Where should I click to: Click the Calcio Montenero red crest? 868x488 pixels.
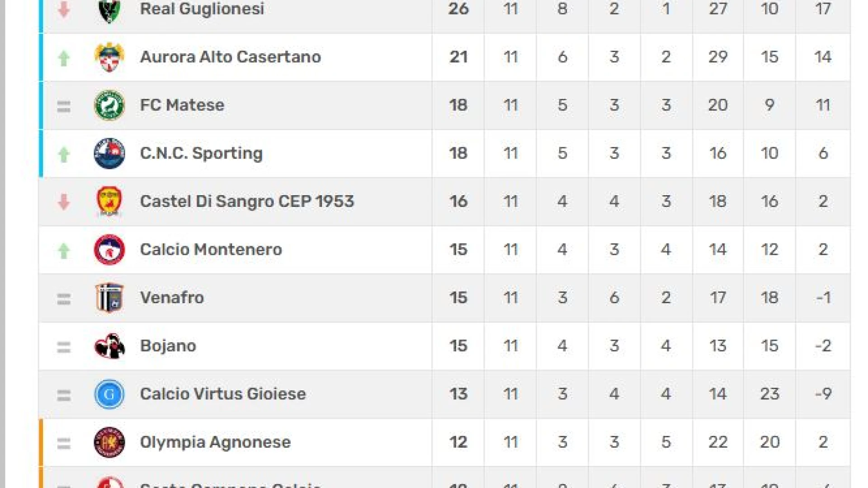click(109, 250)
